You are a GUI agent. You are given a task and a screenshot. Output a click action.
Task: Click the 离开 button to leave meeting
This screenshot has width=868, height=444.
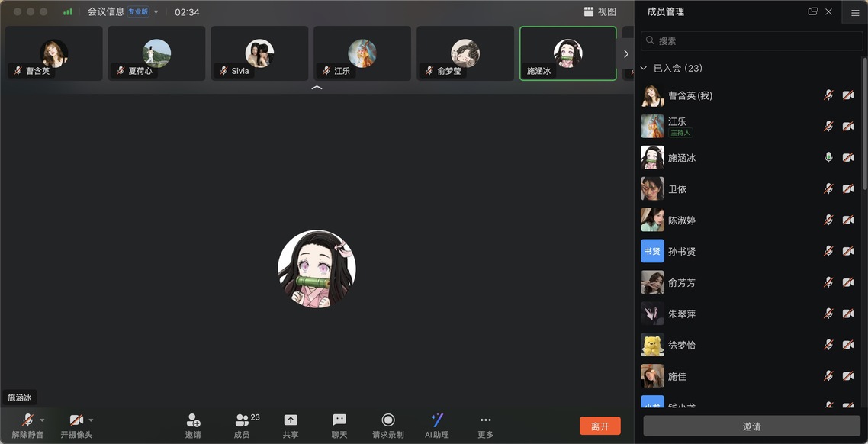pyautogui.click(x=600, y=426)
